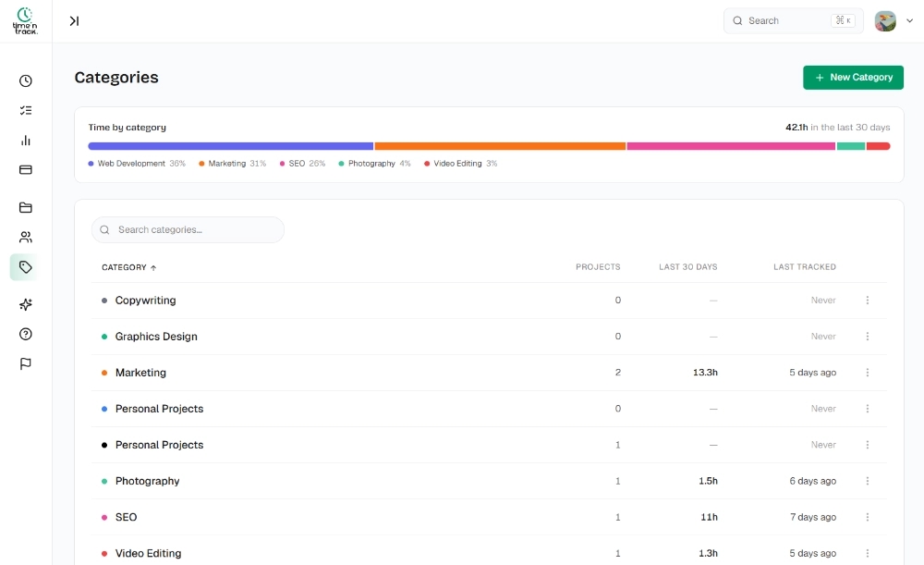Click the Categories page heading
The height and width of the screenshot is (565, 924).
[116, 78]
